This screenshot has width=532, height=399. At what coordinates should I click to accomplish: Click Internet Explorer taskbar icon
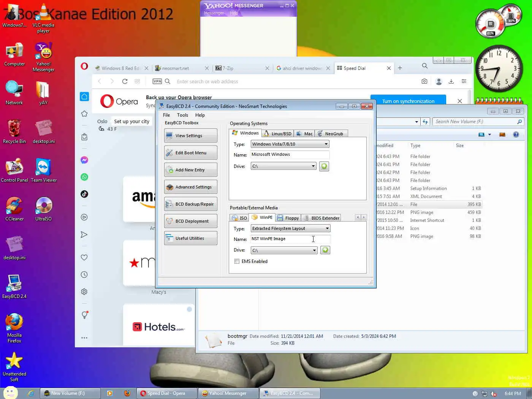click(x=31, y=393)
